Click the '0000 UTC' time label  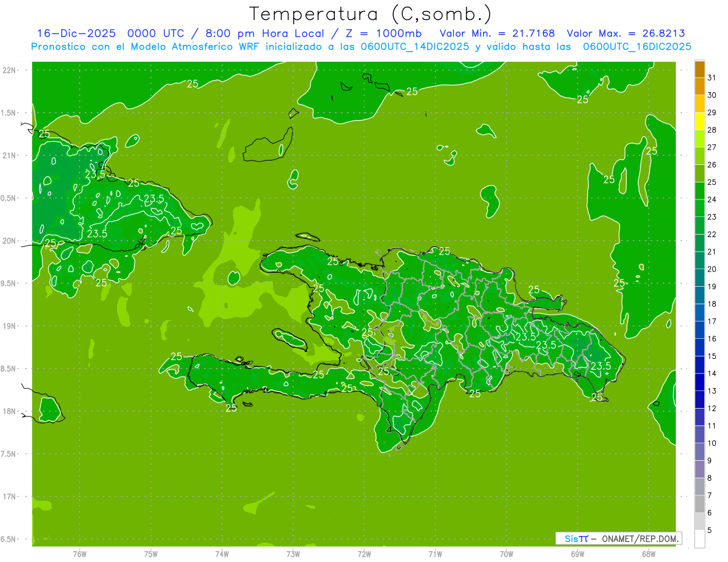[x=157, y=33]
